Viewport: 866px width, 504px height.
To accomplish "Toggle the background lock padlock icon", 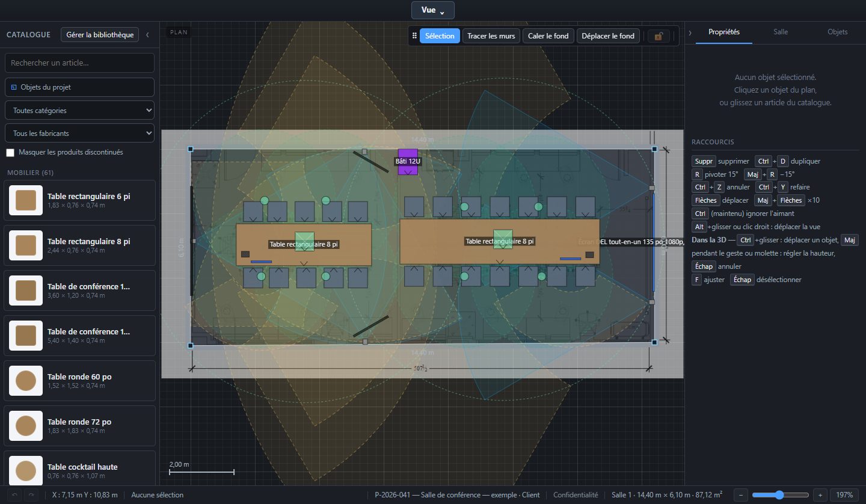I will tap(659, 36).
